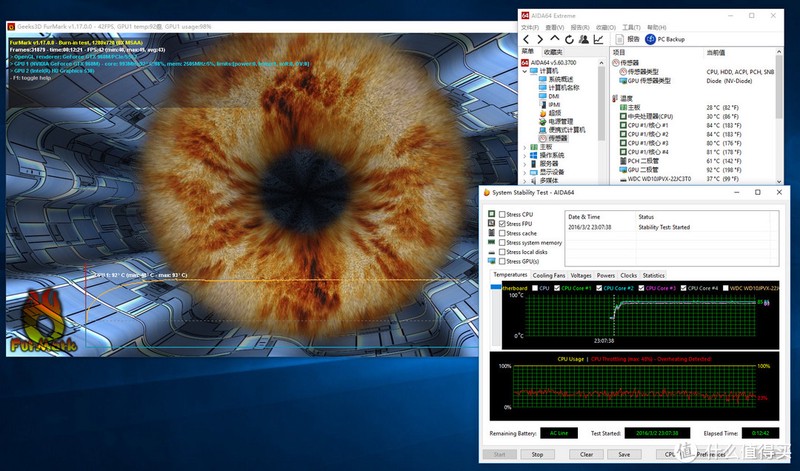The height and width of the screenshot is (471, 800).
Task: Switch to the 收藏夹 favorites tab
Action: (553, 52)
